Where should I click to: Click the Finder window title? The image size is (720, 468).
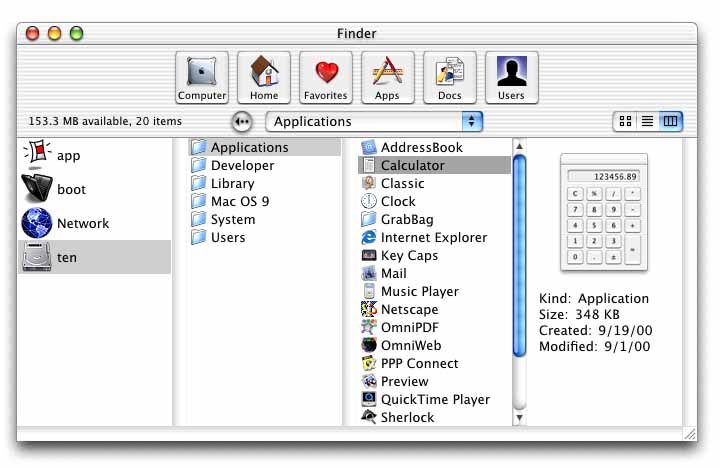[356, 34]
